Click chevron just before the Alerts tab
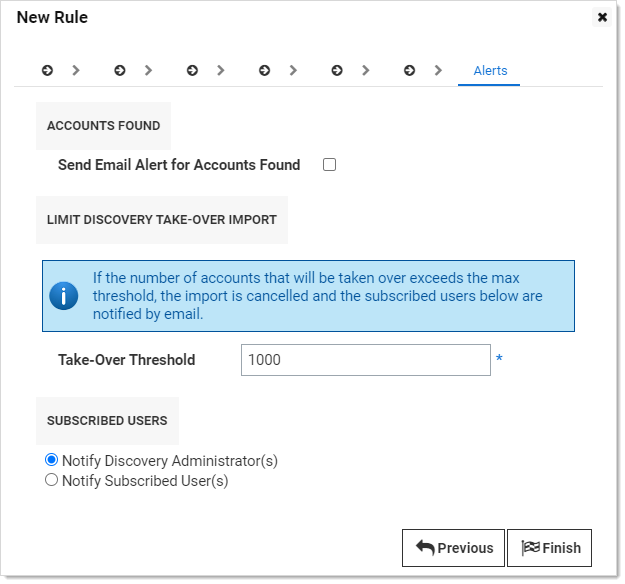This screenshot has height=584, width=625. coord(438,71)
